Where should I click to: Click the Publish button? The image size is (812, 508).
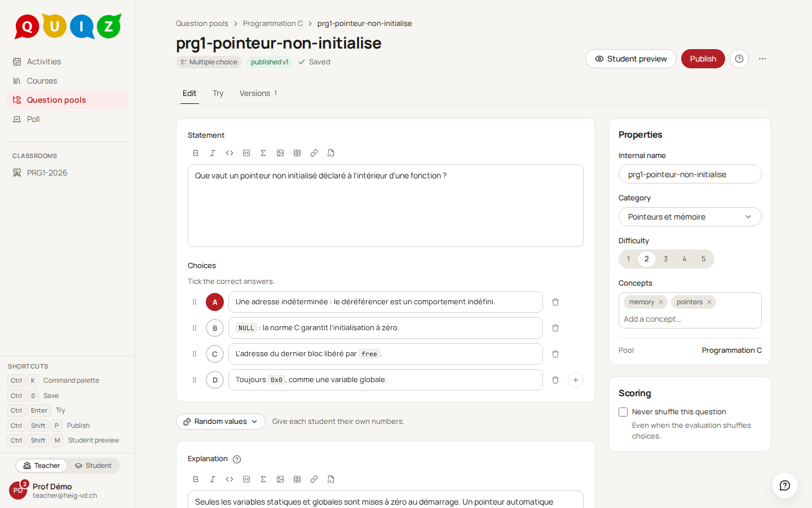[x=703, y=59]
